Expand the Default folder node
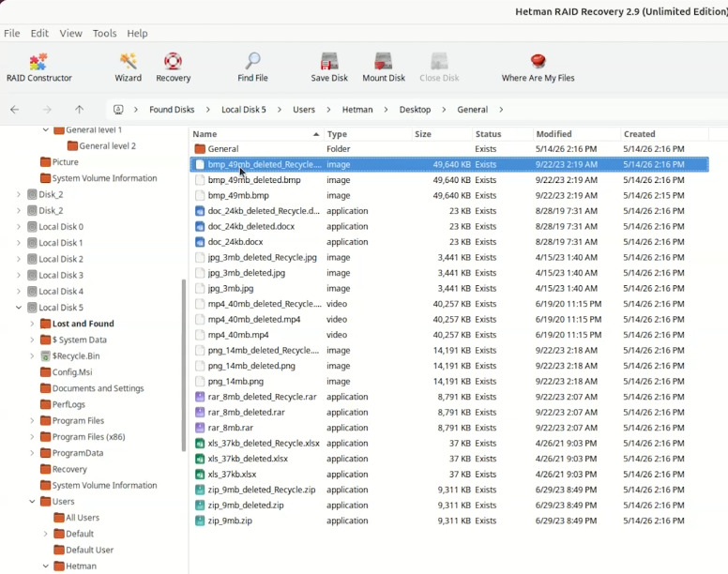Viewport: 728px width, 574px height. [x=45, y=534]
